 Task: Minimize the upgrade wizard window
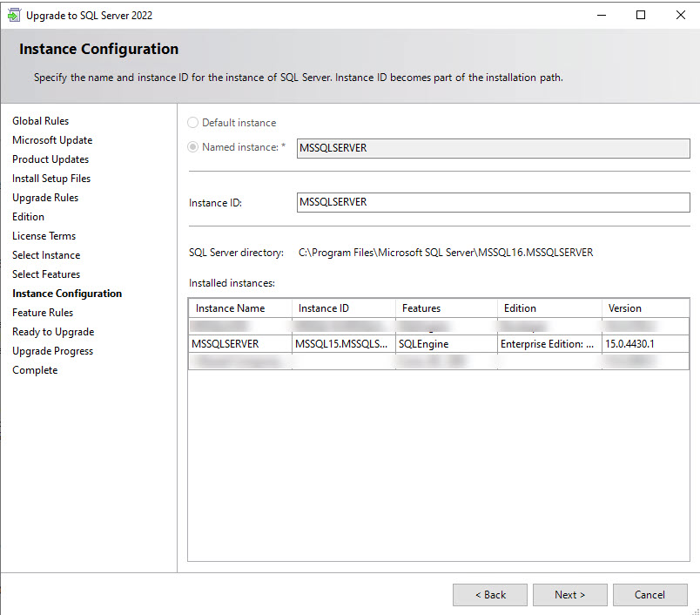click(601, 15)
